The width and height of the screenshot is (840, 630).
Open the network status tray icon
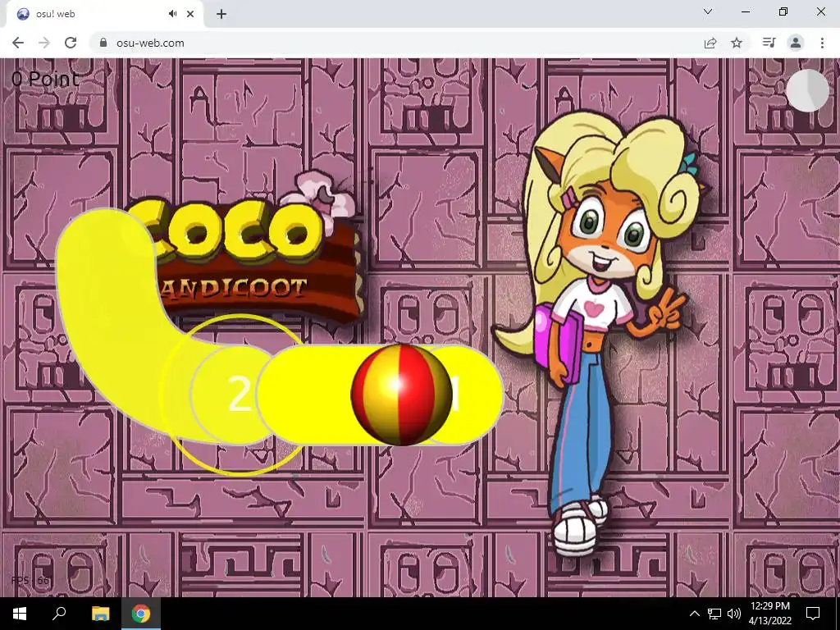click(714, 614)
